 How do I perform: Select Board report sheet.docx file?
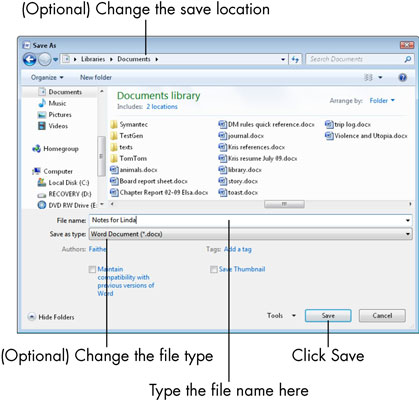coord(149,181)
